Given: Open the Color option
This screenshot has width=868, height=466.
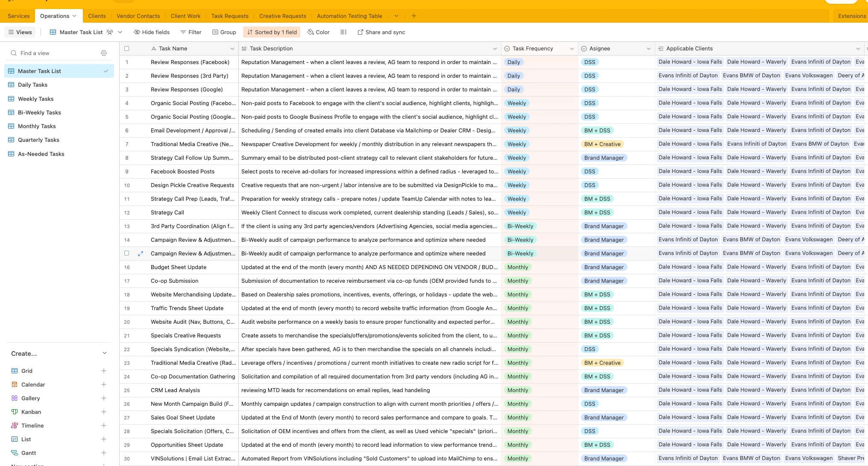Looking at the screenshot, I should tap(318, 32).
